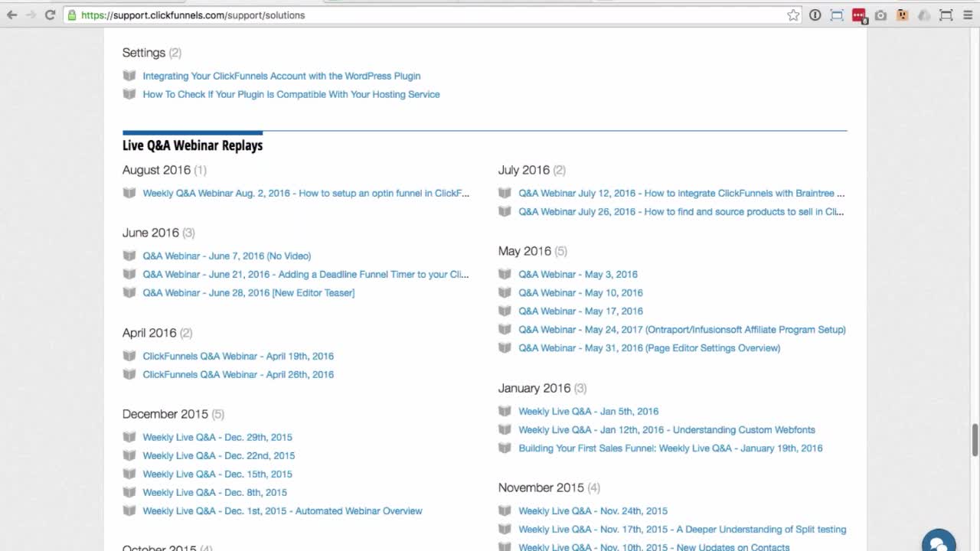Open Weekly Live Q&A - Nov. 24th, 2015

[593, 510]
